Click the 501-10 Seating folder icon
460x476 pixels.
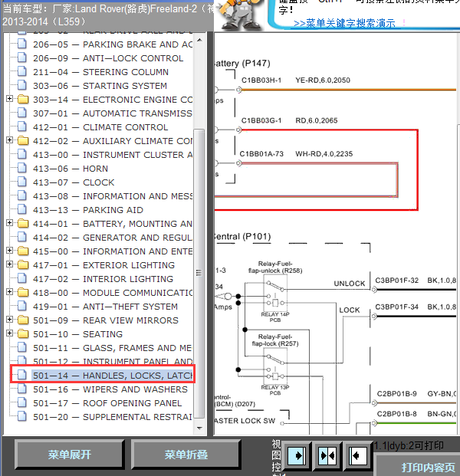click(23, 334)
